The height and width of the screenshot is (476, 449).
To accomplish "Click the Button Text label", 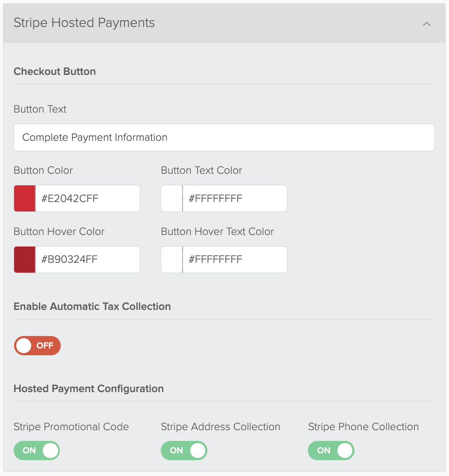I will pyautogui.click(x=40, y=109).
